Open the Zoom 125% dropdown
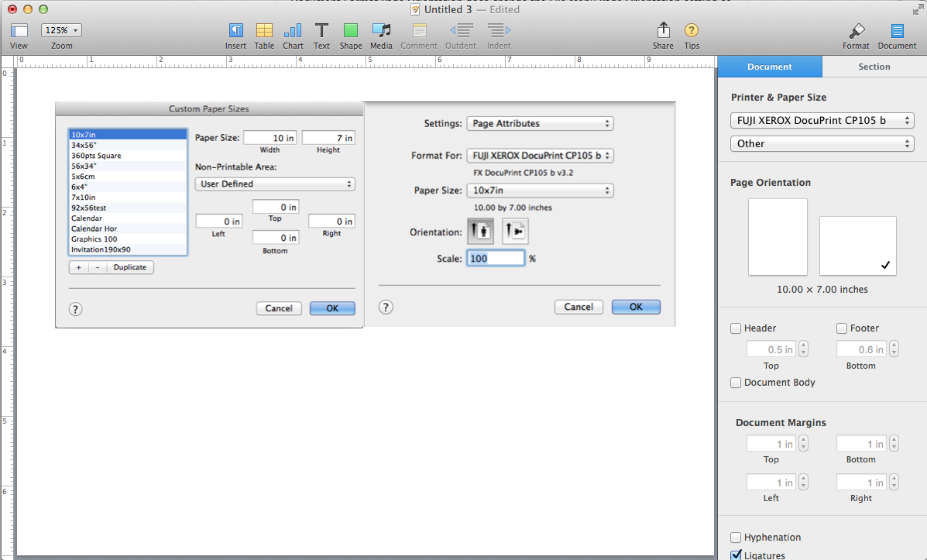927x560 pixels. click(61, 30)
